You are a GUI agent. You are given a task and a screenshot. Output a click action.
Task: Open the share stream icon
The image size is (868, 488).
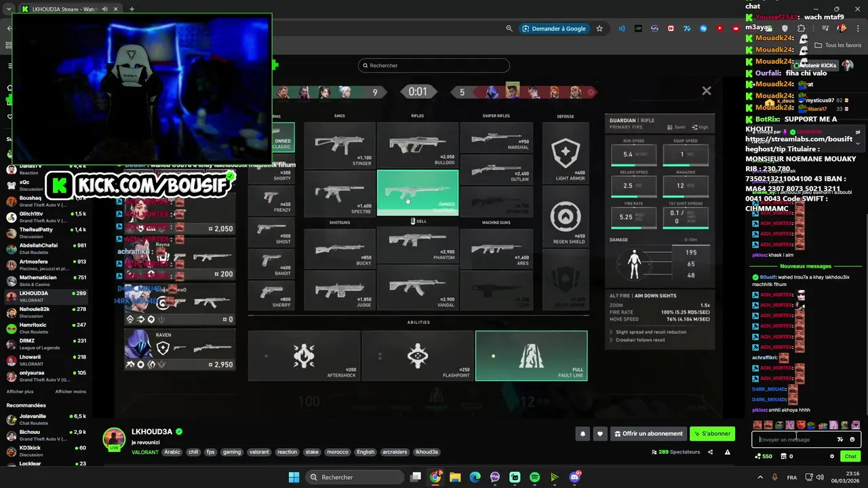[x=711, y=452]
